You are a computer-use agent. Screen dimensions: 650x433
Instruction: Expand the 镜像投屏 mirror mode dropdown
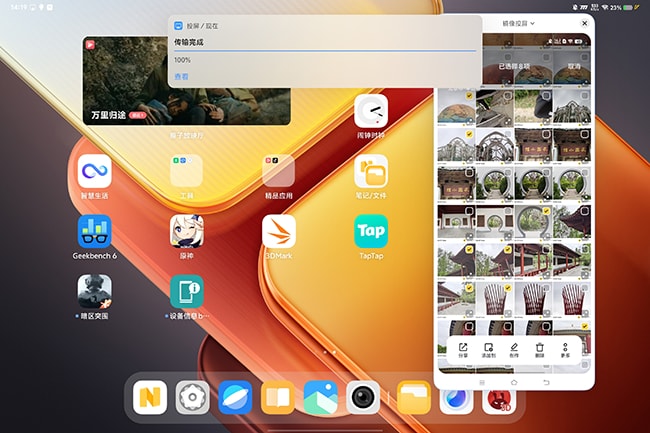click(x=518, y=22)
